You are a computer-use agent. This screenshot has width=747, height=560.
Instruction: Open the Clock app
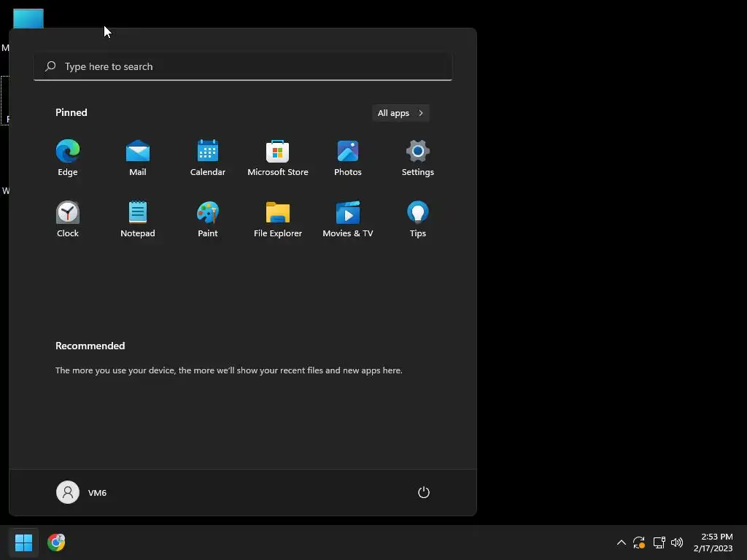coord(68,219)
